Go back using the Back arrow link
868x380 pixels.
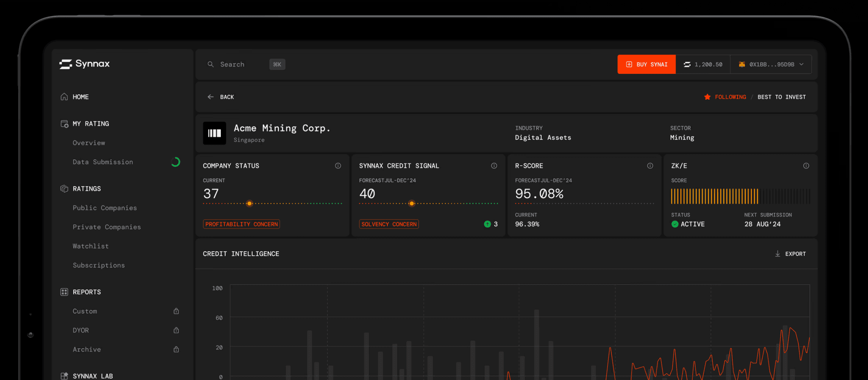tap(221, 97)
